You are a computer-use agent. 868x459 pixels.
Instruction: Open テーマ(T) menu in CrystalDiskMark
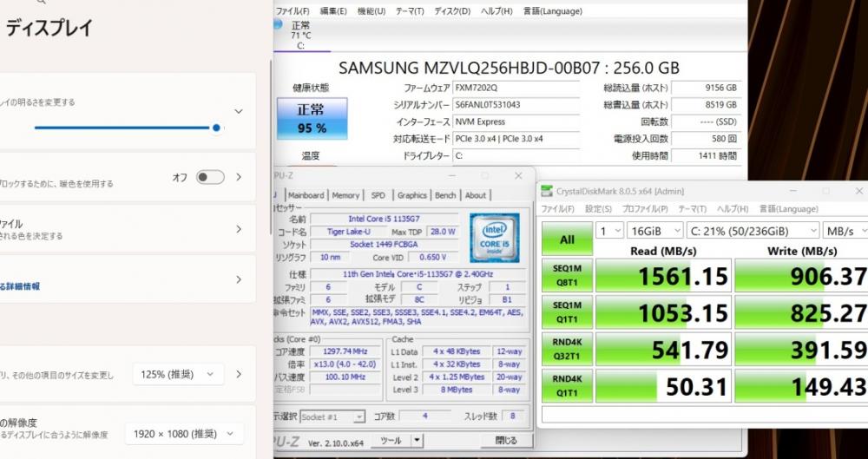[693, 209]
